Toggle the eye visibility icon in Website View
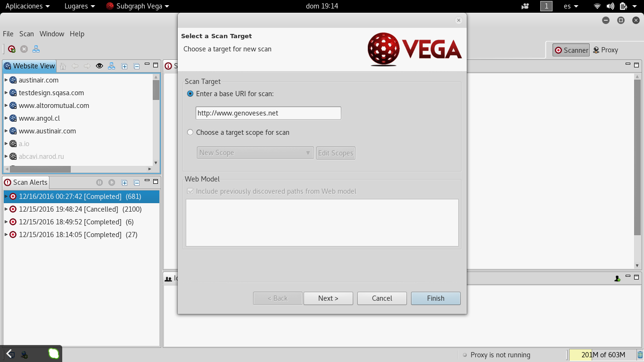This screenshot has height=362, width=644. coord(99,66)
